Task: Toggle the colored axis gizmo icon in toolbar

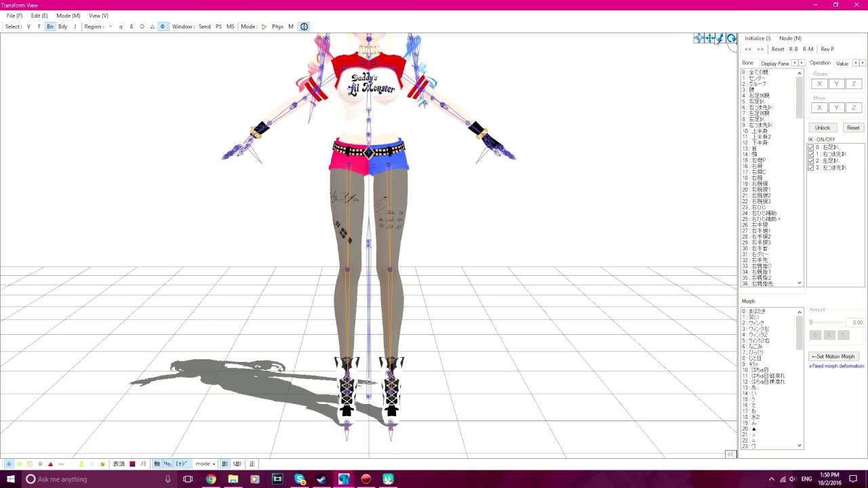Action: coord(304,26)
